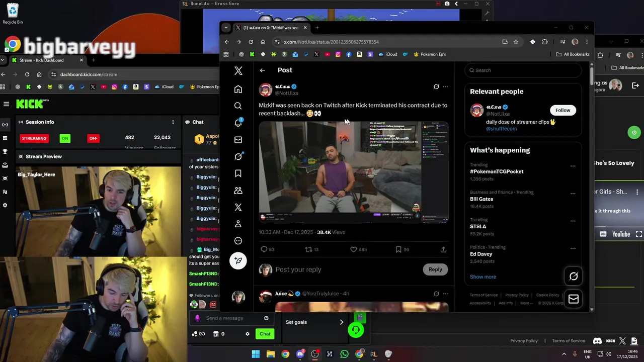
Task: Open All Bookmarks folder in X window
Action: (573, 54)
